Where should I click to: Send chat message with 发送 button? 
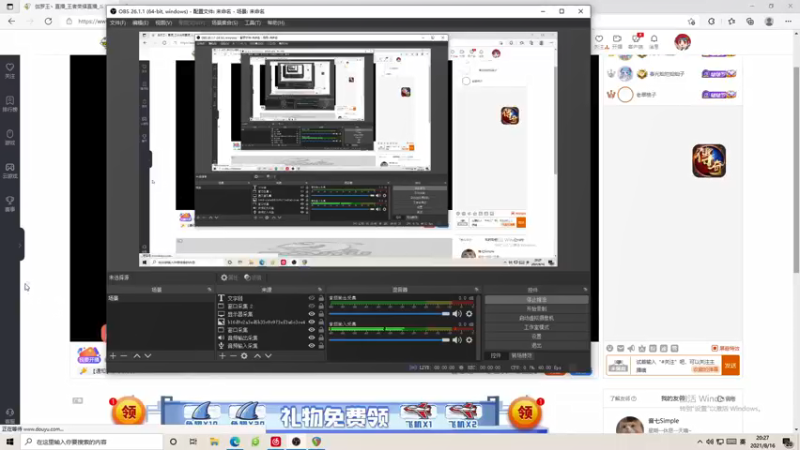731,366
